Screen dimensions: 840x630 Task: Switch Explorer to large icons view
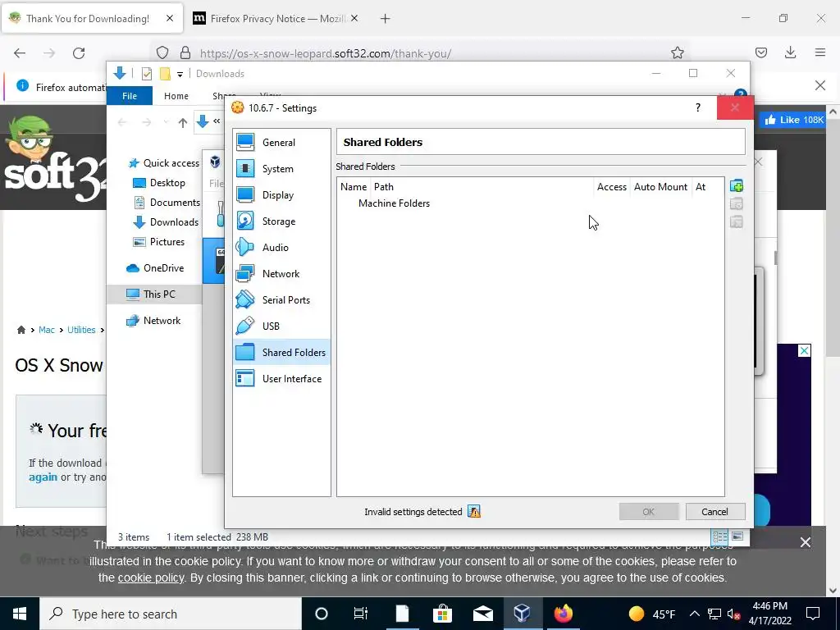[x=737, y=536]
